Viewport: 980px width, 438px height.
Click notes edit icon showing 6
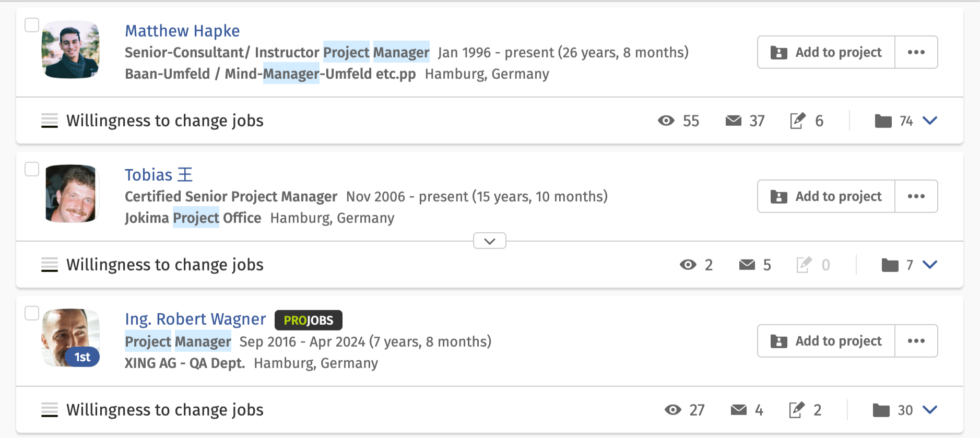tap(798, 121)
